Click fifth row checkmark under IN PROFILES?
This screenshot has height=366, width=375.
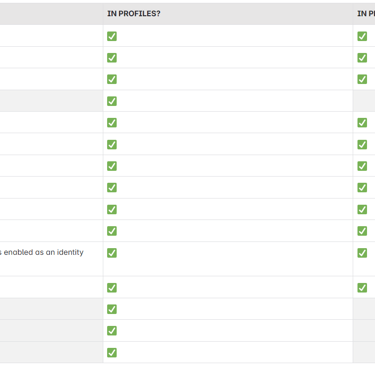pyautogui.click(x=112, y=123)
